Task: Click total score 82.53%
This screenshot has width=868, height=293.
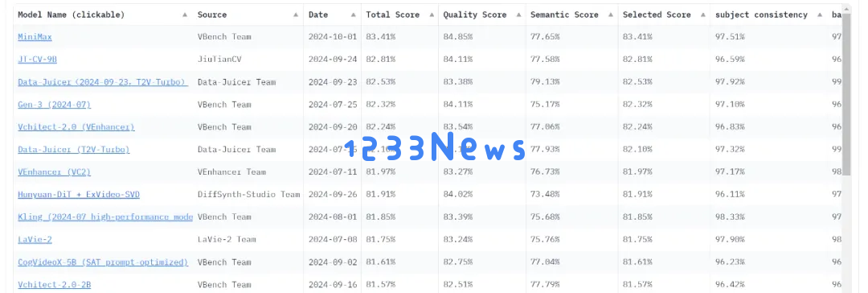Action: [381, 82]
